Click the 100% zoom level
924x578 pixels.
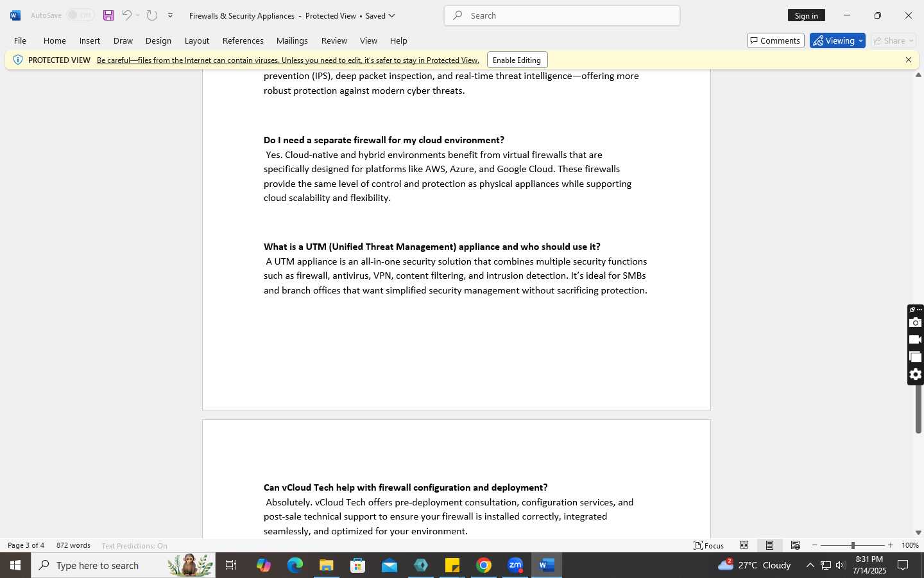910,545
